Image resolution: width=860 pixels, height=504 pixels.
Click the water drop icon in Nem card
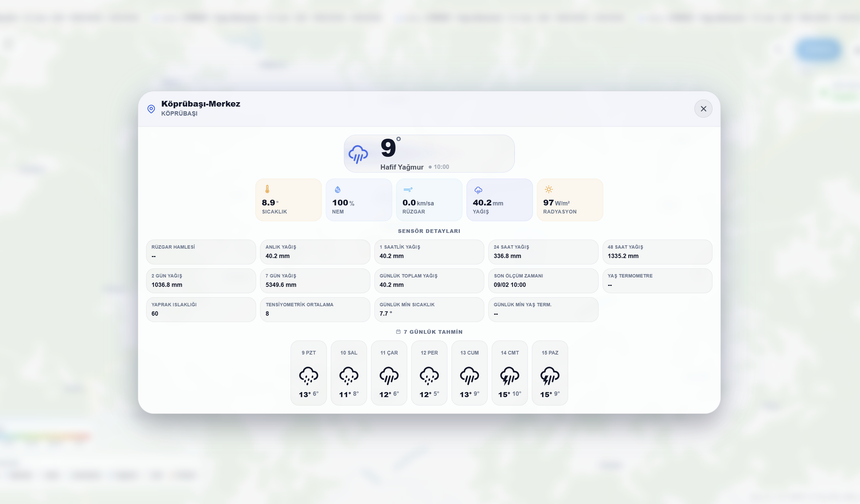[338, 189]
